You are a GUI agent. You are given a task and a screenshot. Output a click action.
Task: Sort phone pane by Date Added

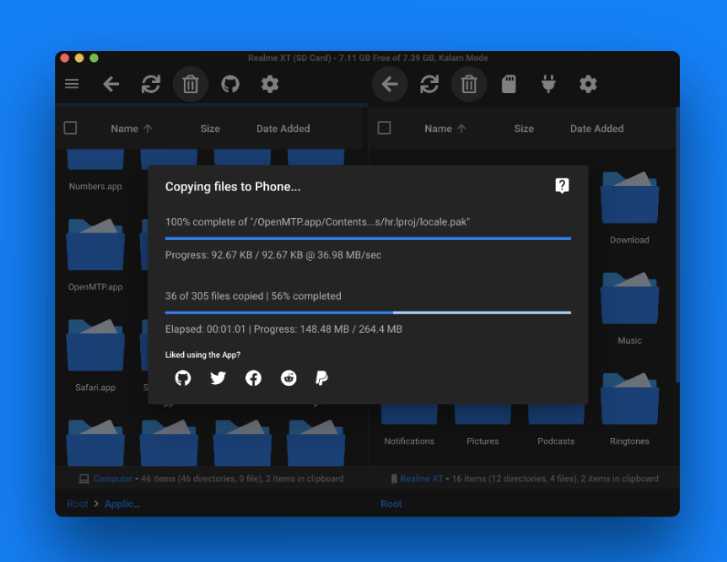click(597, 128)
